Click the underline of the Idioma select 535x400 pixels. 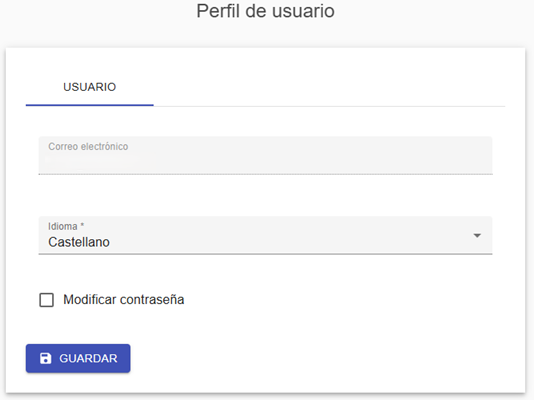coord(265,254)
